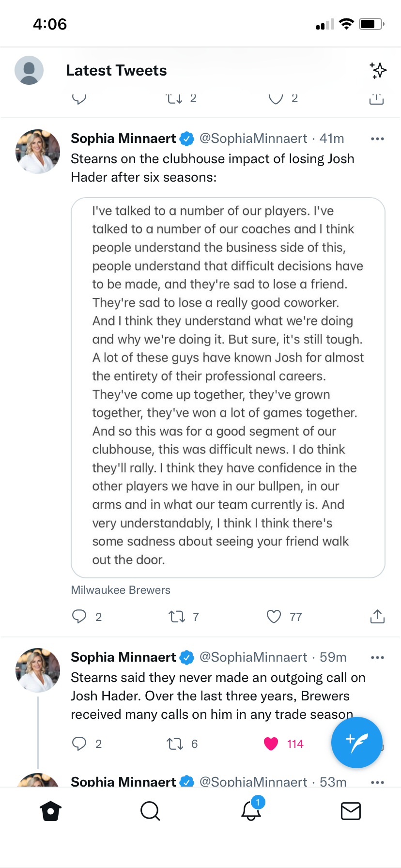Image resolution: width=401 pixels, height=868 pixels.
Task: Open more options for the 53m tweet
Action: point(377,782)
